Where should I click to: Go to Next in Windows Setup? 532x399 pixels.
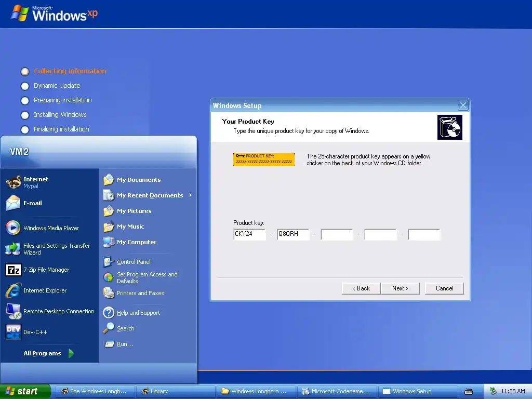(x=400, y=288)
